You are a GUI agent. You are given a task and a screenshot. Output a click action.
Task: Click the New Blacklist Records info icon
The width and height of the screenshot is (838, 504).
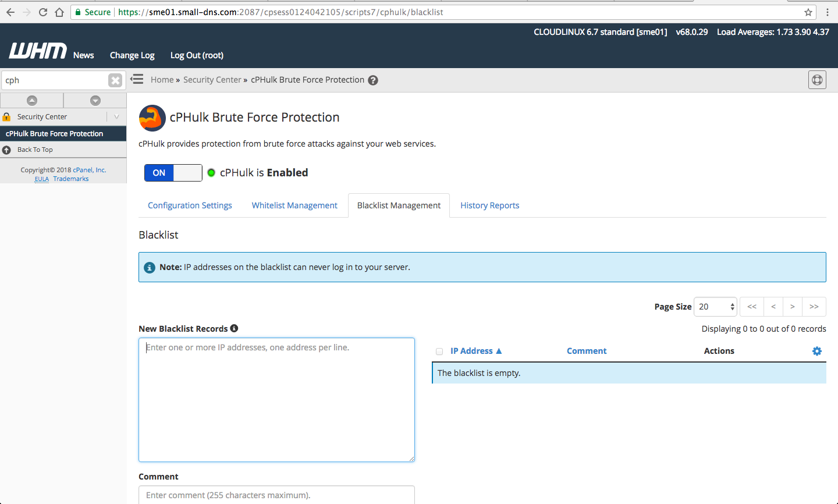(x=234, y=328)
